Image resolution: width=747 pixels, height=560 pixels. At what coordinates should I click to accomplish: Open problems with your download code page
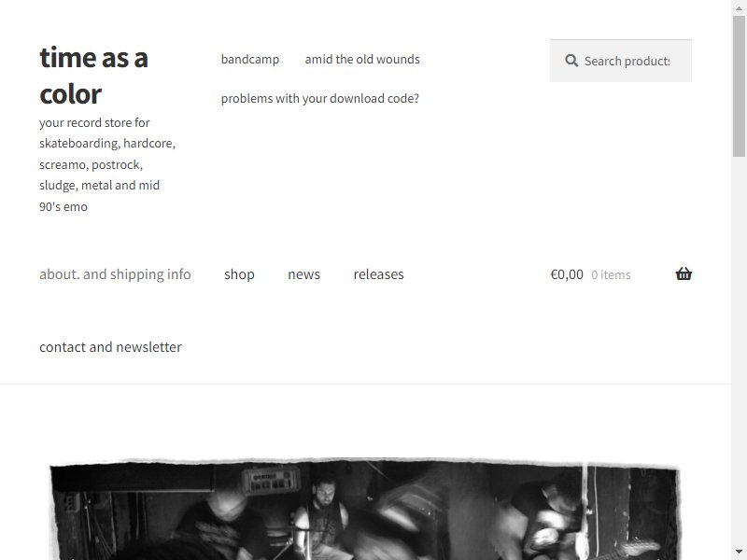coord(319,99)
